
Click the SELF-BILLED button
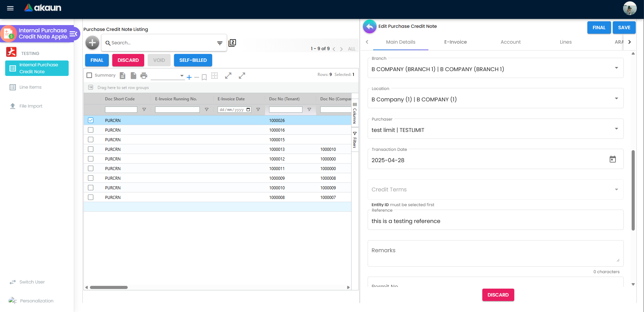tap(193, 60)
